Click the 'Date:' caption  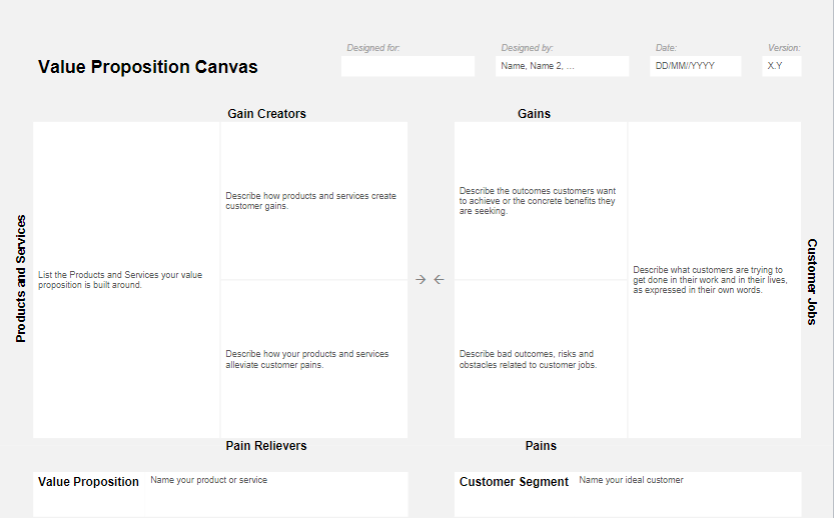pyautogui.click(x=666, y=48)
